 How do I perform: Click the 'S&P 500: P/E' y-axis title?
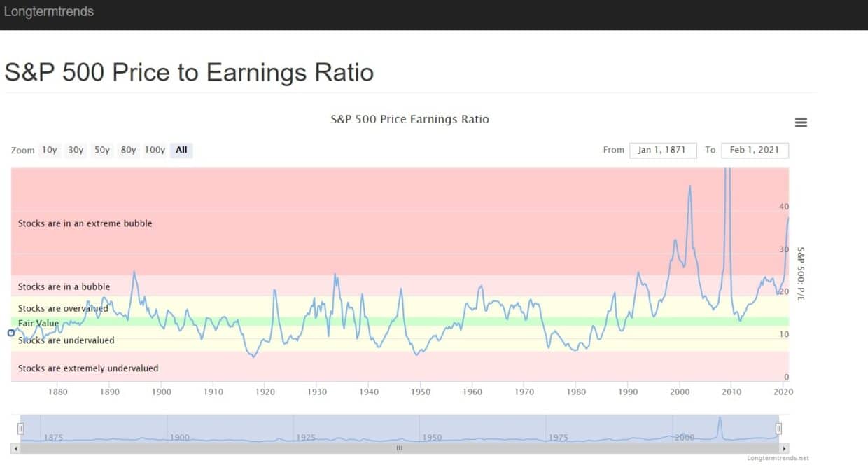tap(801, 275)
